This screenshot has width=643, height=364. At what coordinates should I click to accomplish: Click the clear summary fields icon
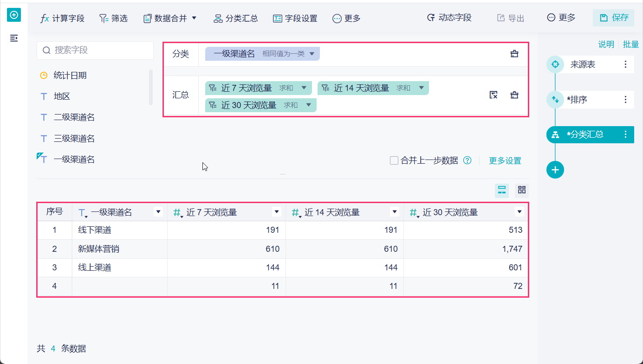tap(494, 95)
